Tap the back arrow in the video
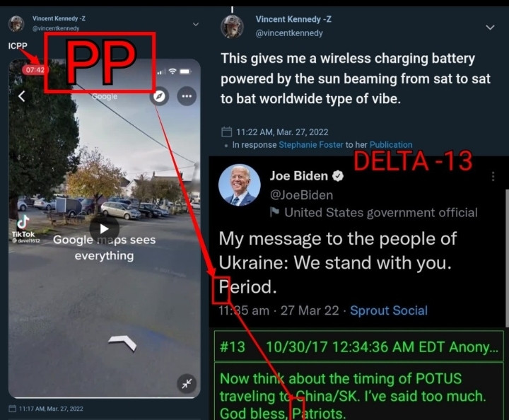This screenshot has width=509, height=420. 22,96
